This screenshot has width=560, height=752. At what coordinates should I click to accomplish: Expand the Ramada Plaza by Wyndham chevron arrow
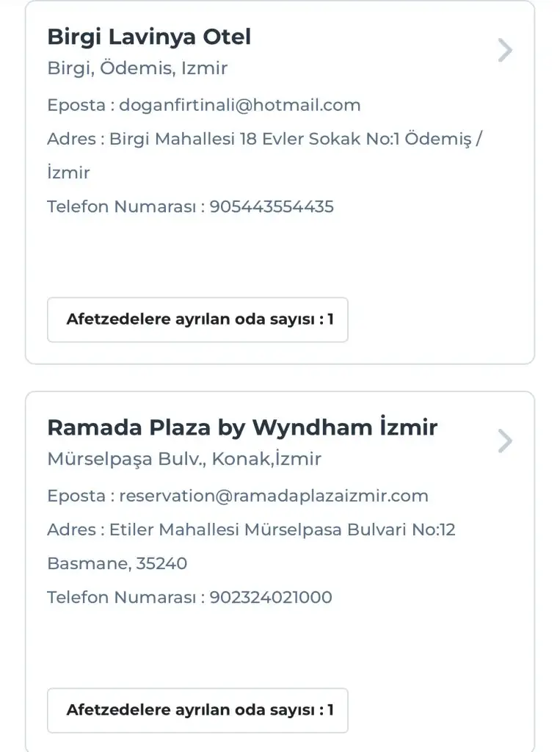(x=505, y=441)
